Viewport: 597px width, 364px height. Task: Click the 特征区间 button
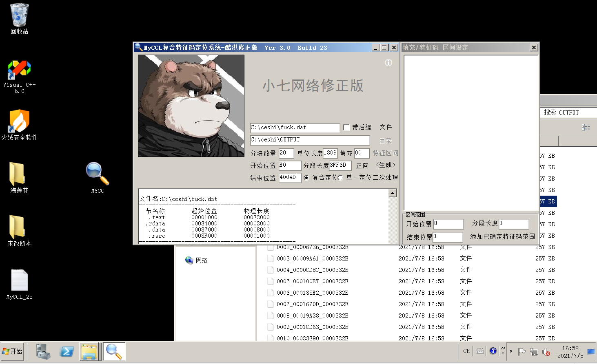385,153
